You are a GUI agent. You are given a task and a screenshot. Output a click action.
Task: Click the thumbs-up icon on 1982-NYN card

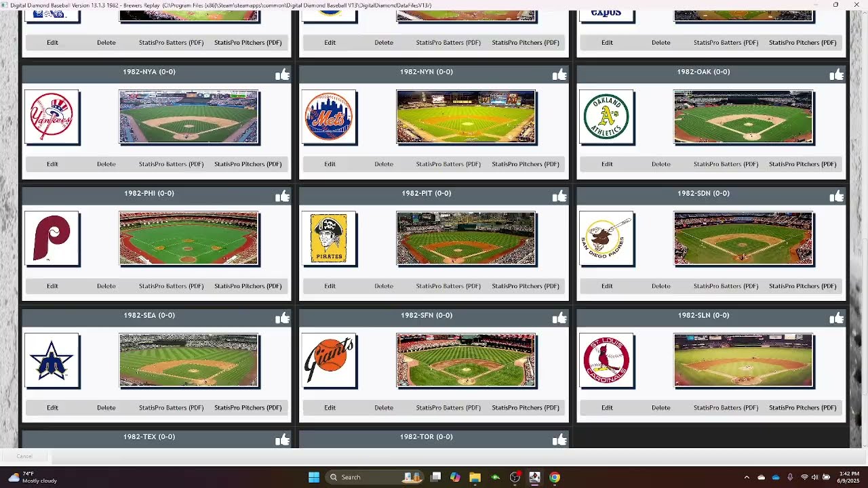click(x=559, y=75)
